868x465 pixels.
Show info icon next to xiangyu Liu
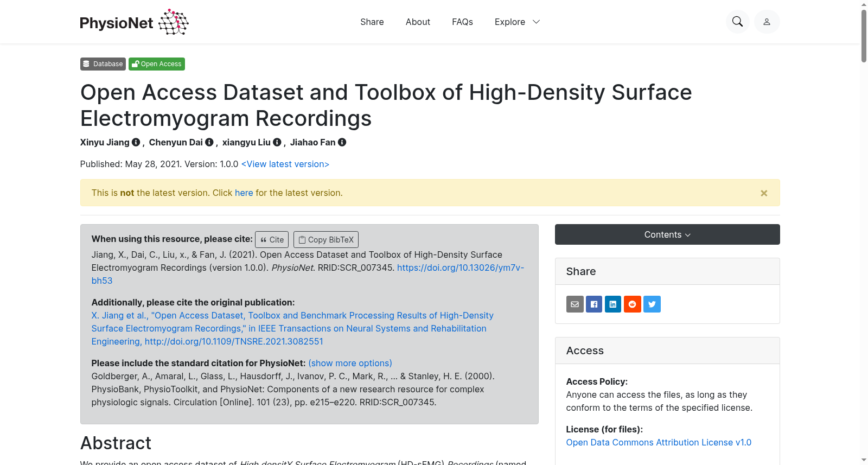(x=277, y=142)
